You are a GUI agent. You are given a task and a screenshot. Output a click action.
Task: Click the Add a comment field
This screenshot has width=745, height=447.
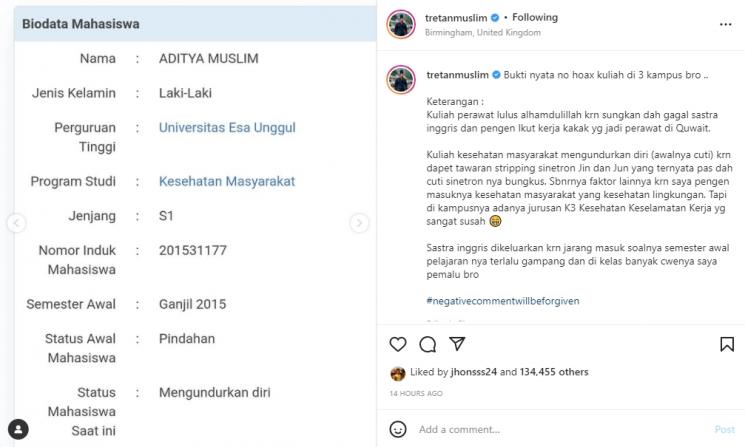pos(561,429)
